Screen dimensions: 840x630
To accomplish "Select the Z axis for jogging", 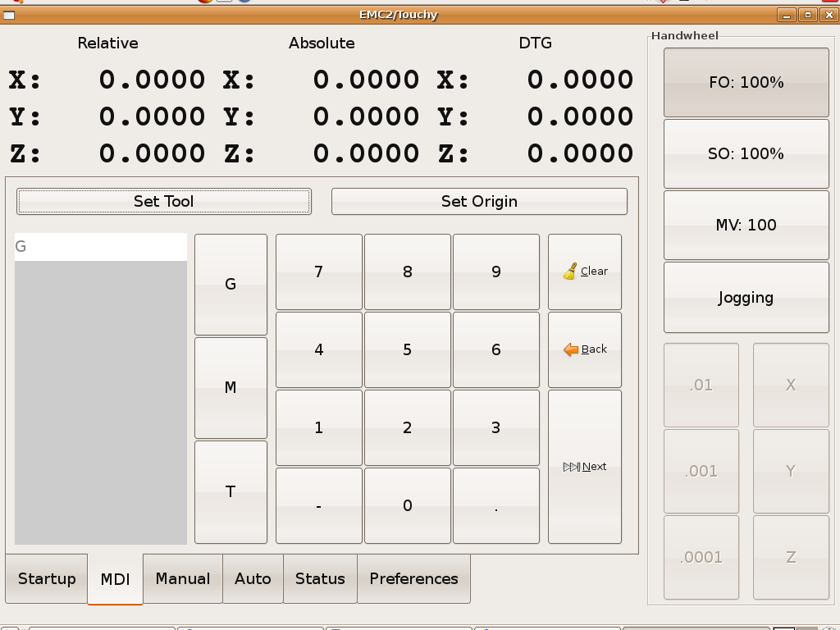I will 791,558.
